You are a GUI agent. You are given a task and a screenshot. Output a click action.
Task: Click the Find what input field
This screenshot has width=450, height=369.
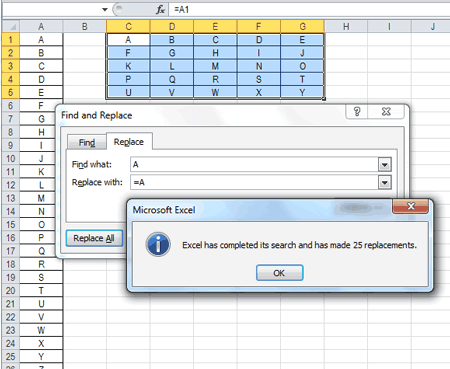click(254, 165)
